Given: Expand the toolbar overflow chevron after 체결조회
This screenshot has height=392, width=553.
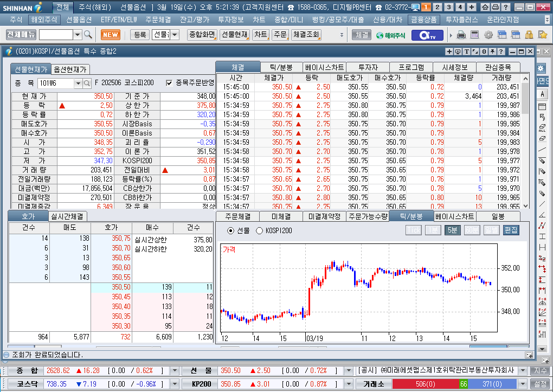Looking at the screenshot, I should tap(342, 35).
